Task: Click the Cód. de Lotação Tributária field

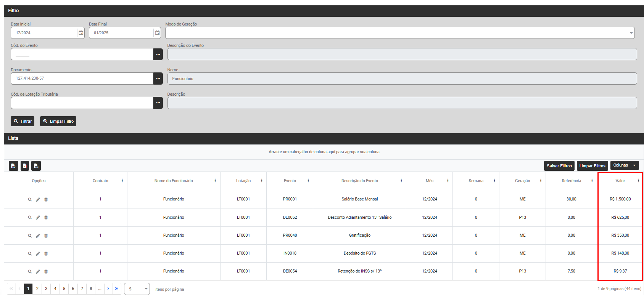Action: (x=82, y=103)
